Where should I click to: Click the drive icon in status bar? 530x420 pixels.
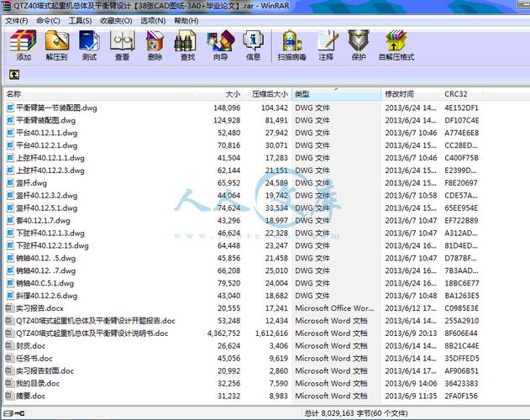point(8,413)
